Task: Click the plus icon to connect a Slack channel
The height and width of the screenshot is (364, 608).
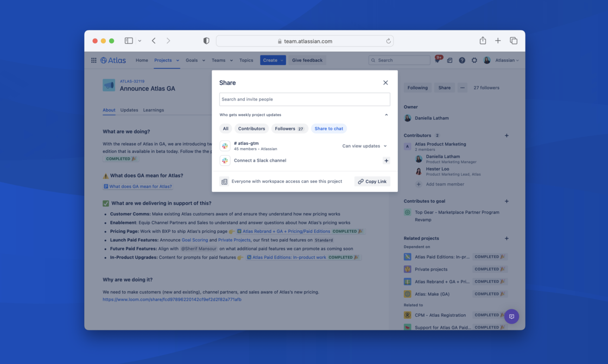Action: tap(386, 161)
